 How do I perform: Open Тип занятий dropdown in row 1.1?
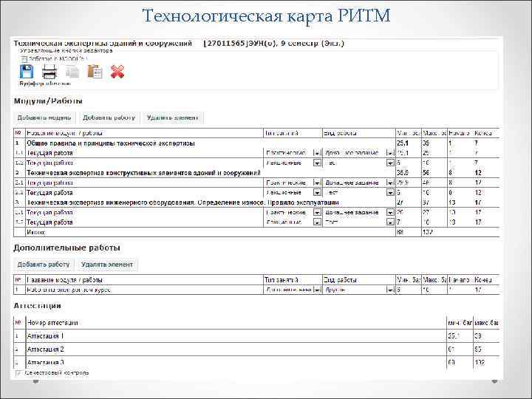click(317, 153)
